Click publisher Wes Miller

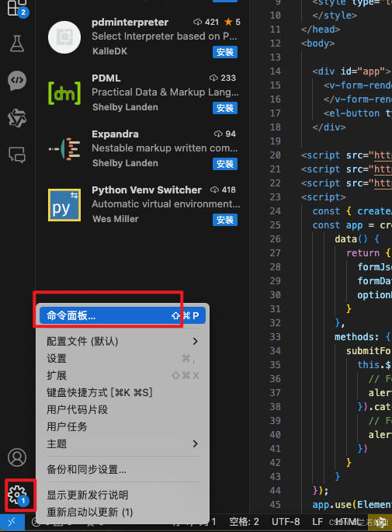[x=116, y=219]
